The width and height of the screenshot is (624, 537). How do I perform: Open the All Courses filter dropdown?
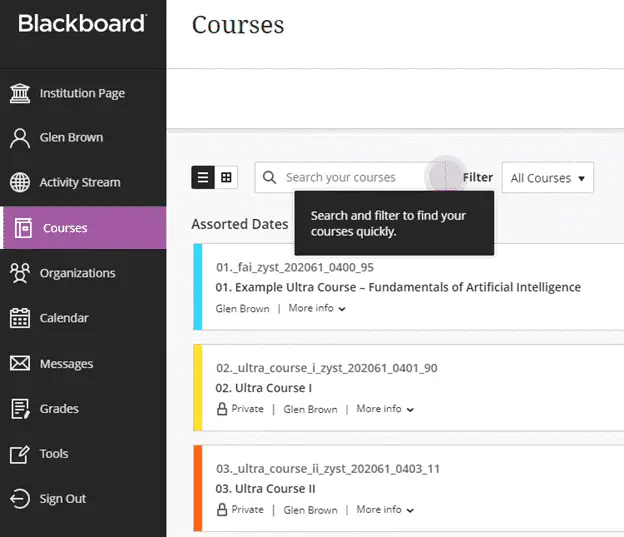[x=548, y=178]
